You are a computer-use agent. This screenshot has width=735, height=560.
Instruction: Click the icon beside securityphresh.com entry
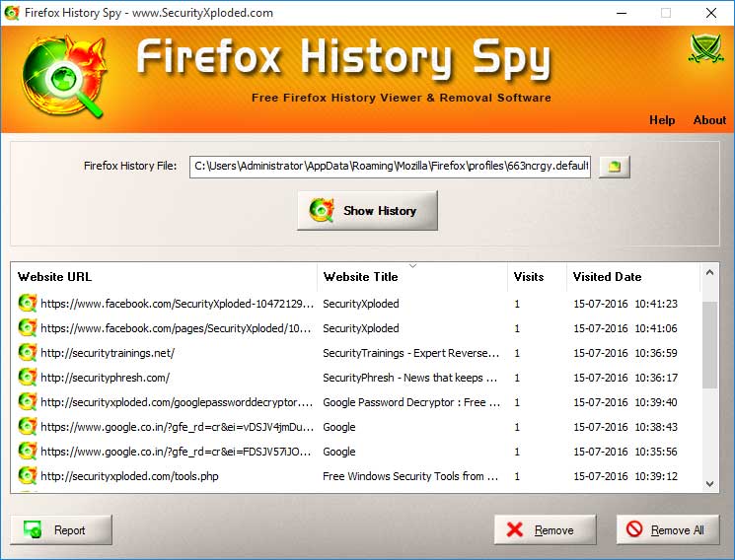pos(28,378)
